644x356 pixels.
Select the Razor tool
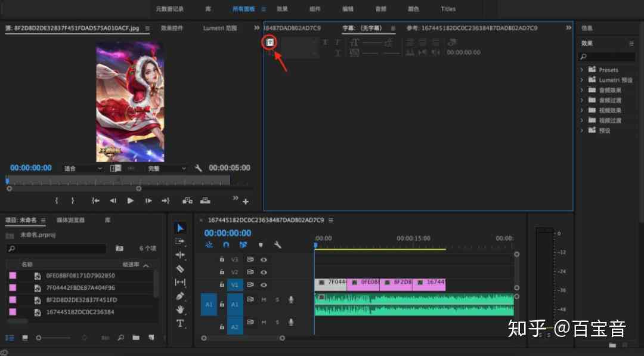(180, 269)
